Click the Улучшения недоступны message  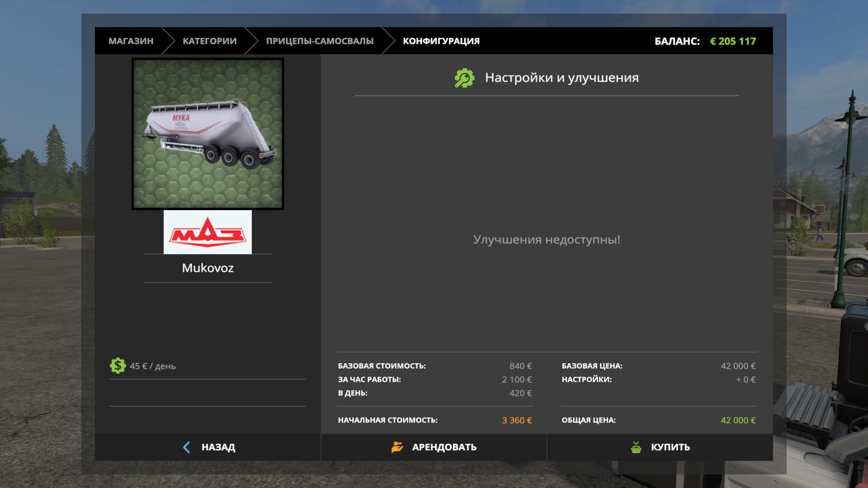546,239
